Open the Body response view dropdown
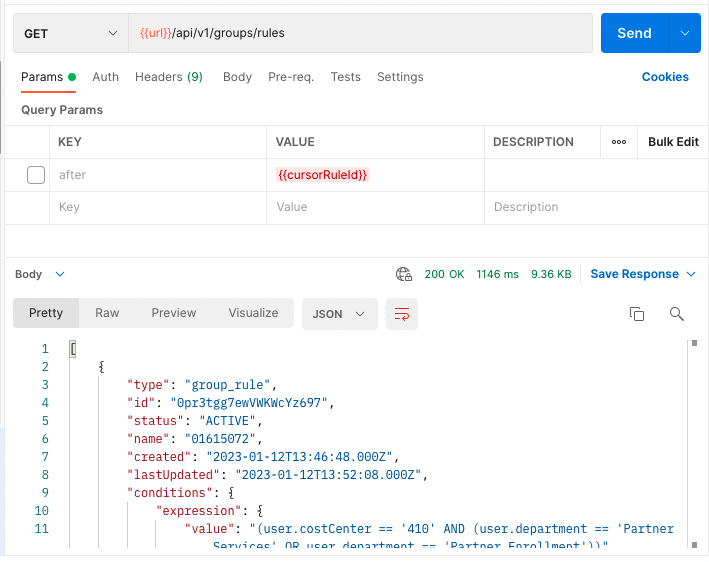Image resolution: width=709 pixels, height=562 pixels. tap(41, 274)
